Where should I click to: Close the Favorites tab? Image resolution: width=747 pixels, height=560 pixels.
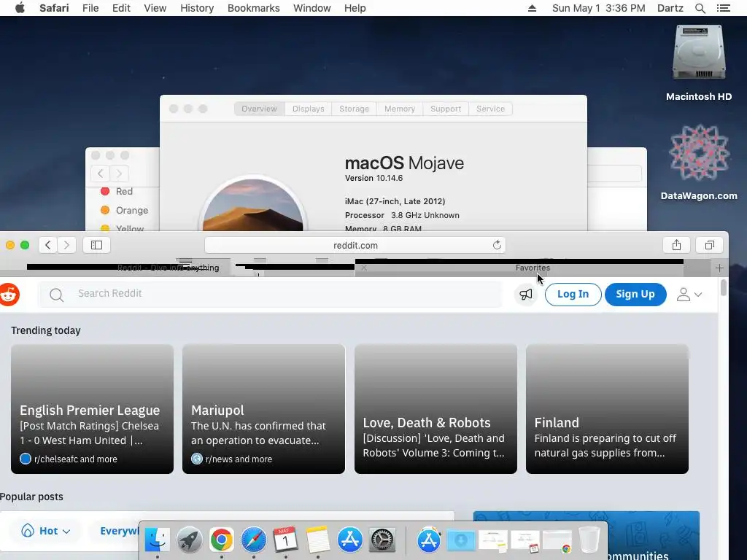pos(364,268)
